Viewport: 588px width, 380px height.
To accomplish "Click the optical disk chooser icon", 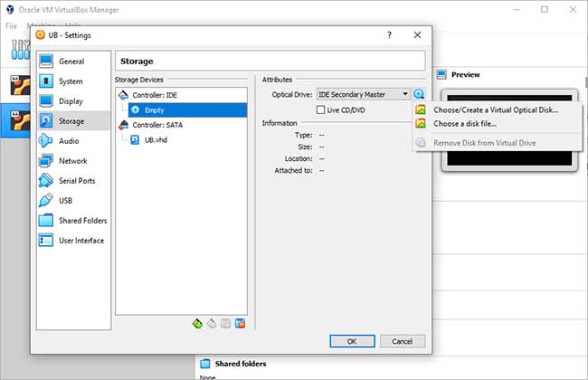I will 419,94.
